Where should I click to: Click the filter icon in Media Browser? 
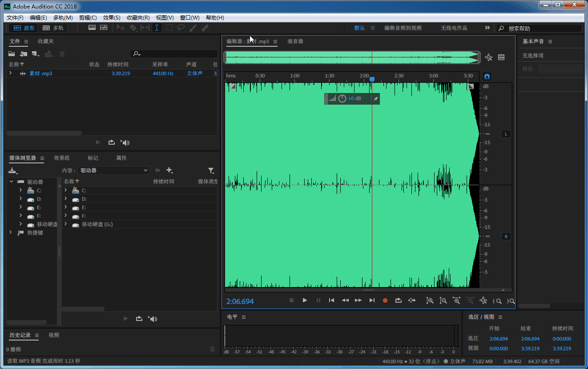point(211,170)
